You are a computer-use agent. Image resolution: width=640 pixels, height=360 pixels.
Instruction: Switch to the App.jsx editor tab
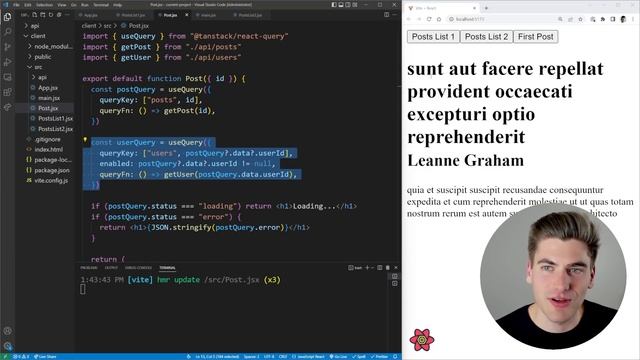point(91,15)
